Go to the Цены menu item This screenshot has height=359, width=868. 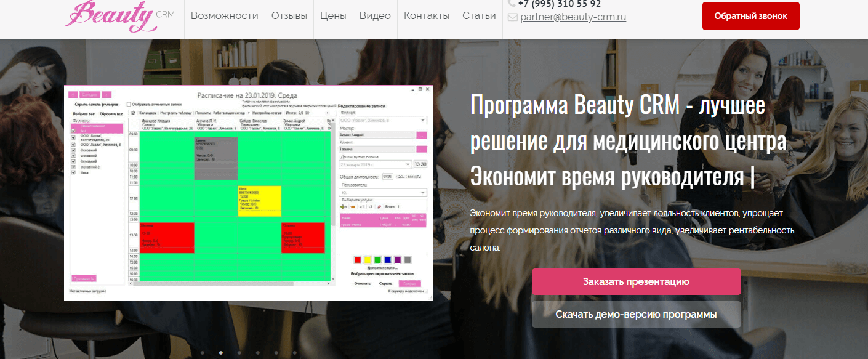click(x=333, y=16)
